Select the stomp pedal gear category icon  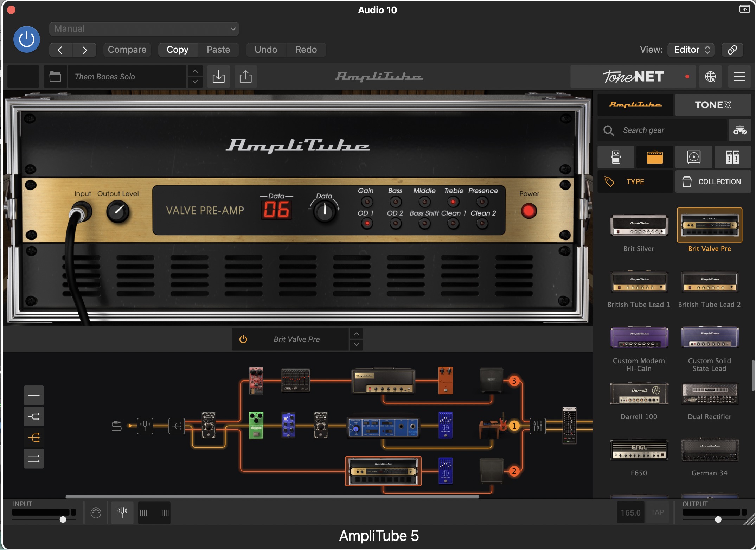[616, 157]
